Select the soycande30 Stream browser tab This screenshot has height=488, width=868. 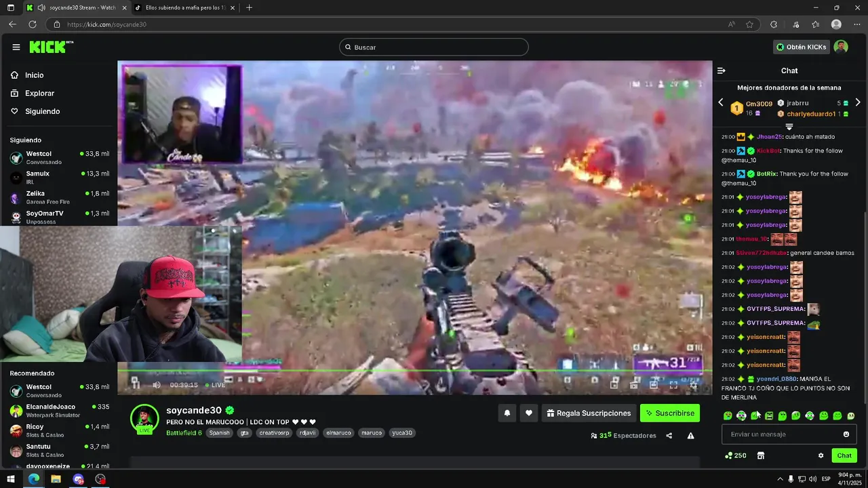76,7
